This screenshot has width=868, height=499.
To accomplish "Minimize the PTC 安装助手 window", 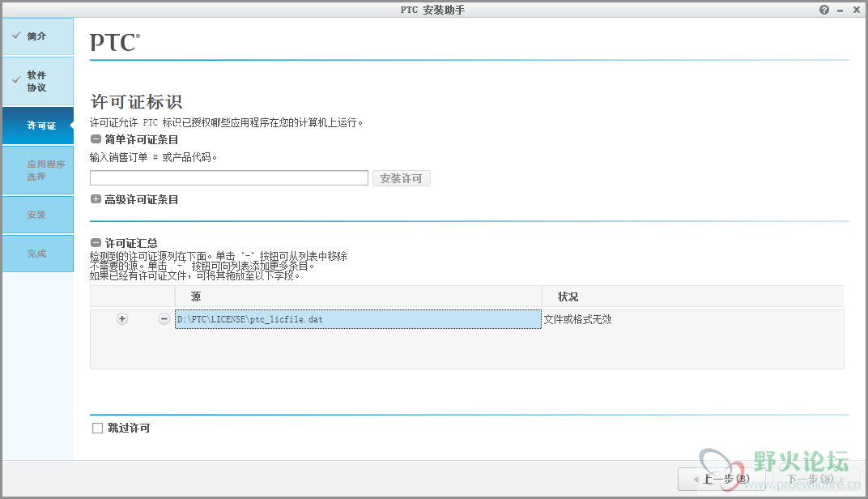I will pyautogui.click(x=840, y=11).
